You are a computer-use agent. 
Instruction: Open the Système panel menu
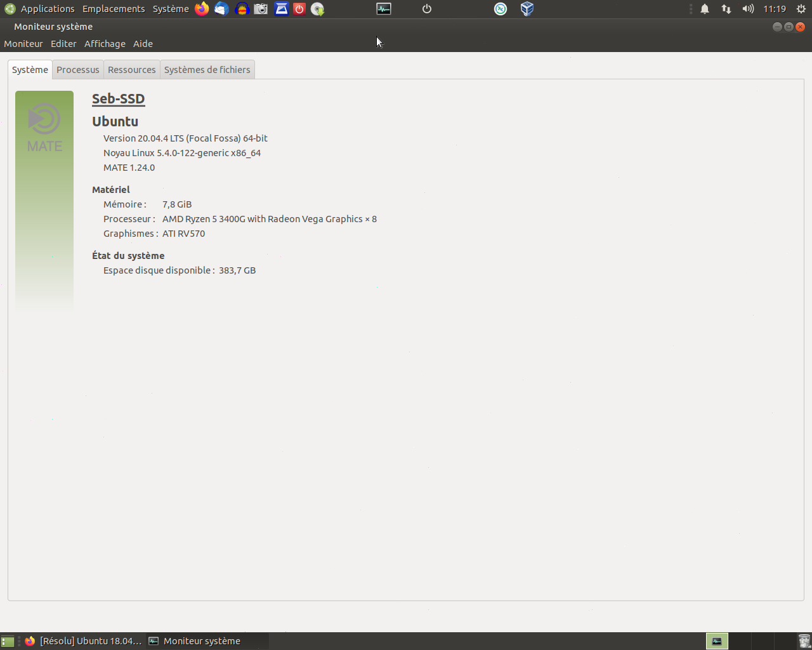tap(171, 9)
